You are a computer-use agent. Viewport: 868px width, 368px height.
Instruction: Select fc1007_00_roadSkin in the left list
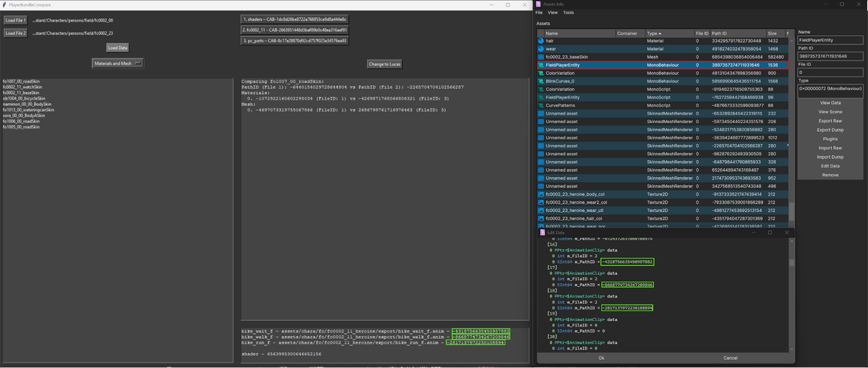click(21, 81)
